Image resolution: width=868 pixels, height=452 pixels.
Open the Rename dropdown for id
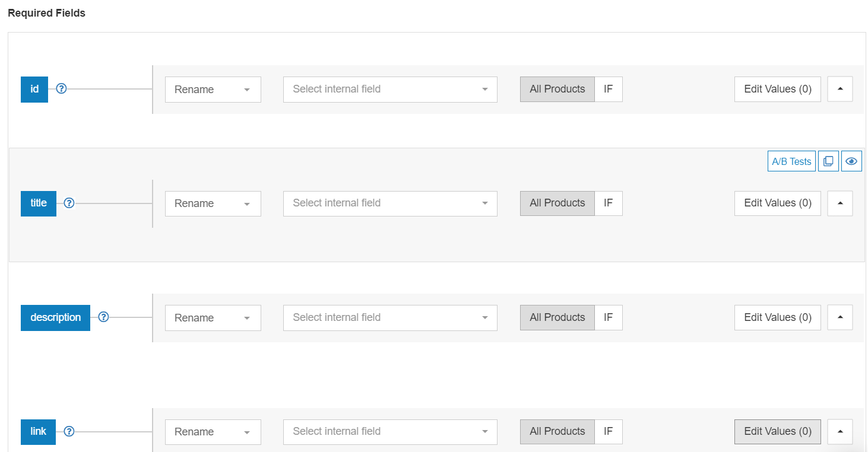coord(213,90)
